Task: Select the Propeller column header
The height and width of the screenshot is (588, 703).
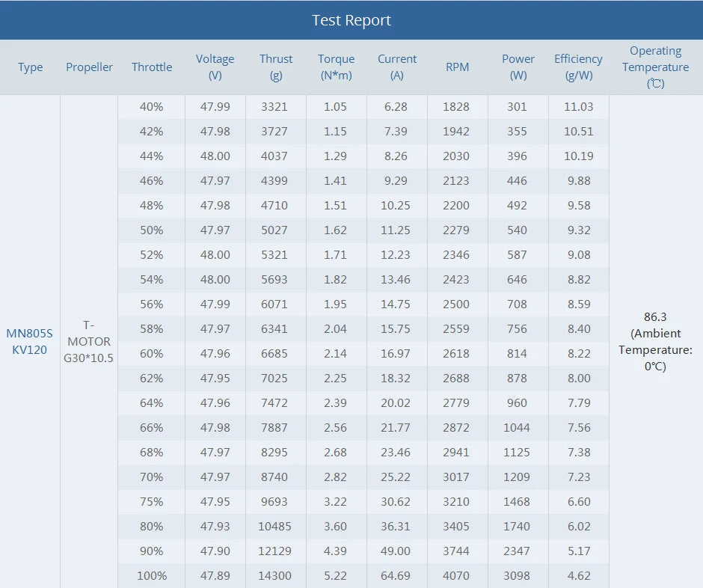Action: [x=89, y=67]
